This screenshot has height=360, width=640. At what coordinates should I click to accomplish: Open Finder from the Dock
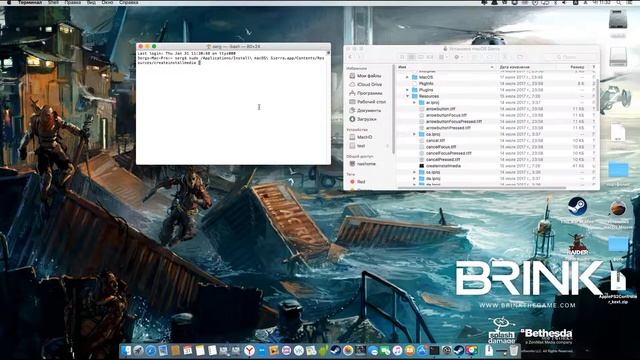tap(126, 350)
